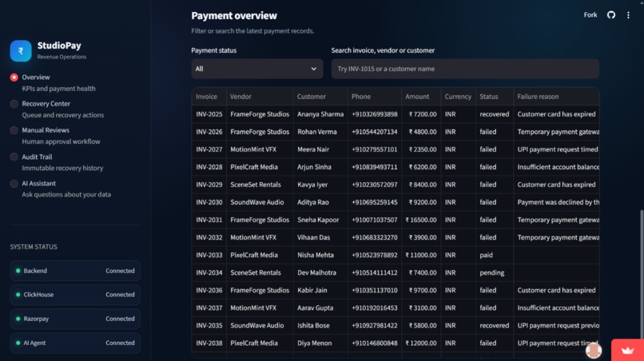Click the Currency column header
644x361 pixels.
[x=458, y=97]
